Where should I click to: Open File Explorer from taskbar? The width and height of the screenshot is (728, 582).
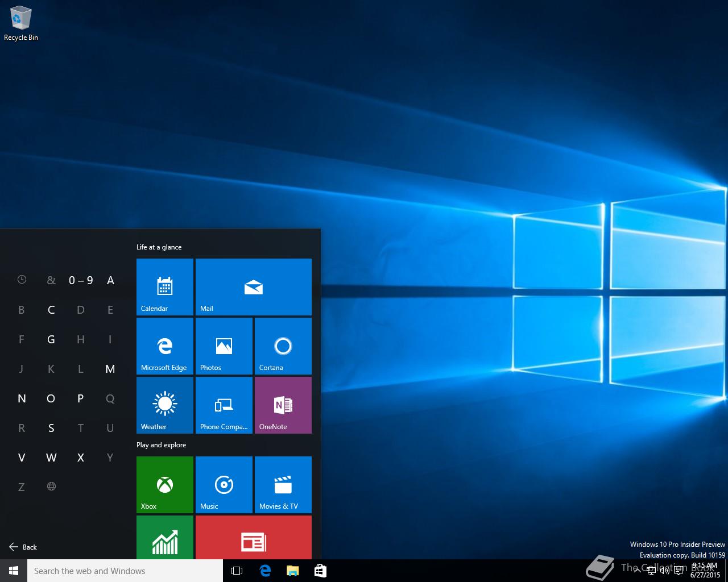(292, 571)
